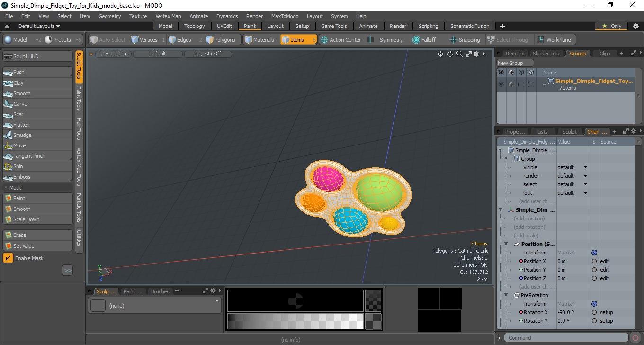
Task: Click the empty brush preset thumbnail
Action: point(98,306)
